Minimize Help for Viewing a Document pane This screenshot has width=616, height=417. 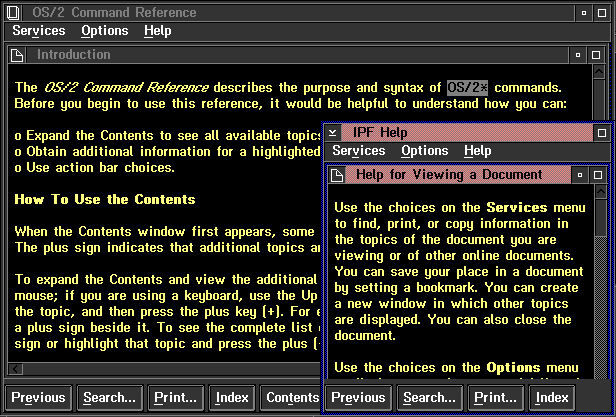pos(580,175)
